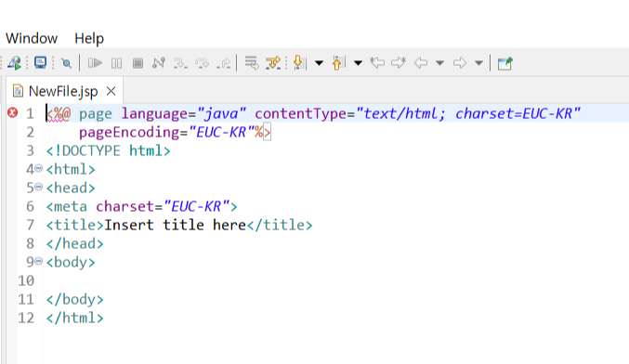This screenshot has height=364, width=629.
Task: Click the Disconnect debug icon
Action: point(159,63)
